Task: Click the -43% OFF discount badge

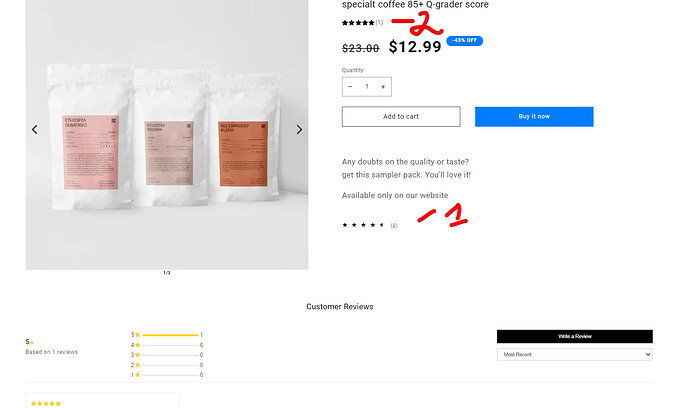Action: 464,40
